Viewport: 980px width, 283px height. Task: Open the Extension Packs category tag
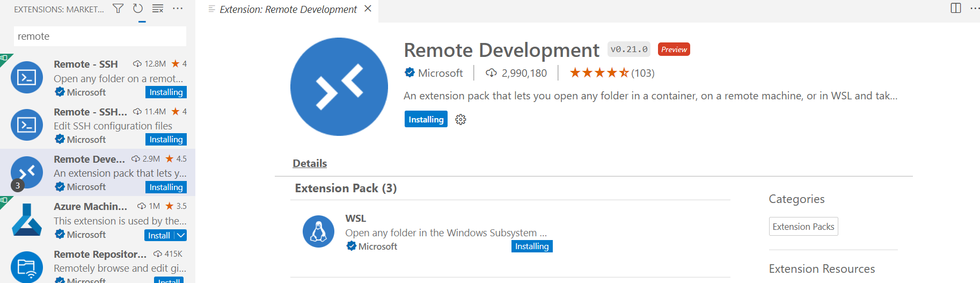click(x=803, y=227)
